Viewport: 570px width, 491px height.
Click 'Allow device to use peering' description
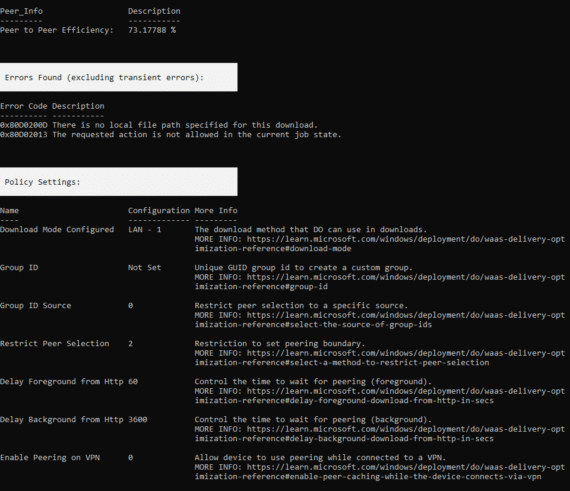320,458
